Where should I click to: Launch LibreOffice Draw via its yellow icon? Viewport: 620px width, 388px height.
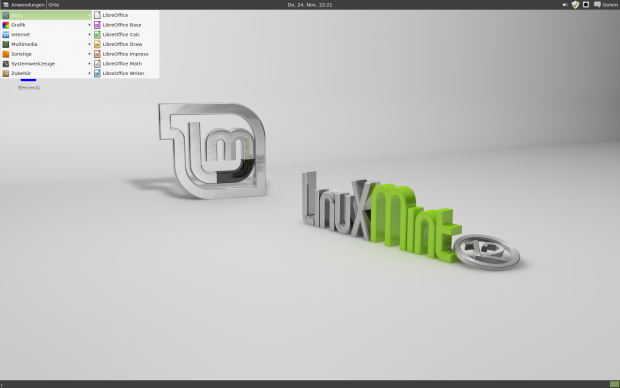tap(97, 44)
